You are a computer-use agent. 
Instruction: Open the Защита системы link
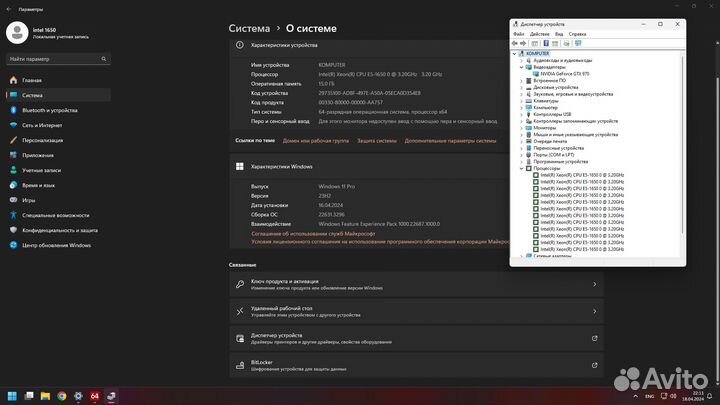tap(377, 141)
